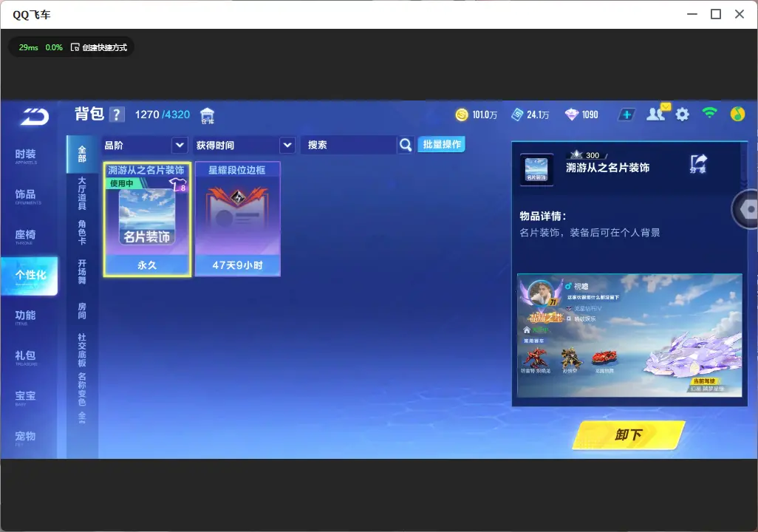Click the gold coin currency icon
Image resolution: width=758 pixels, height=532 pixels.
[462, 115]
